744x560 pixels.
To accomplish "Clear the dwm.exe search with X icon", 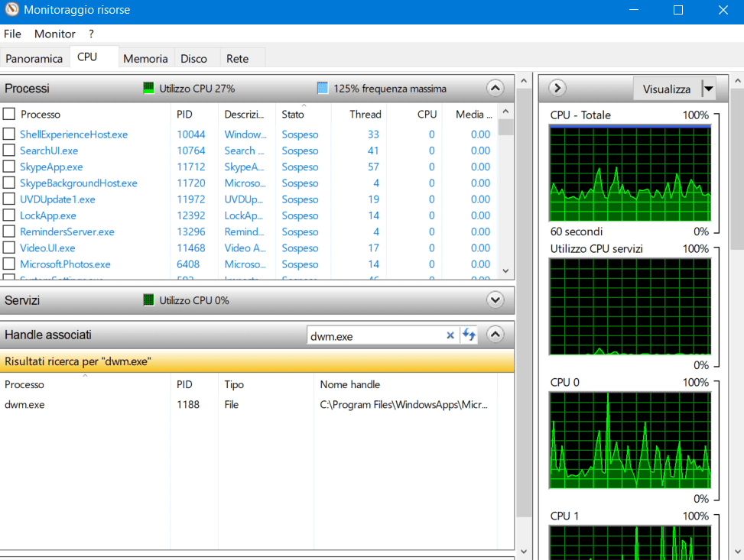I will 450,335.
